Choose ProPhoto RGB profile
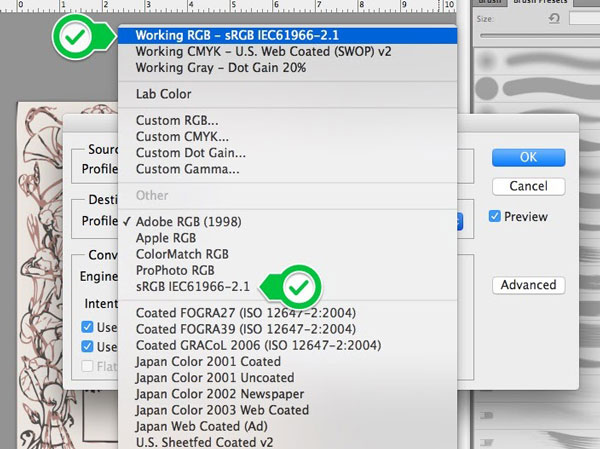Viewport: 600px width, 449px height. coord(287,270)
